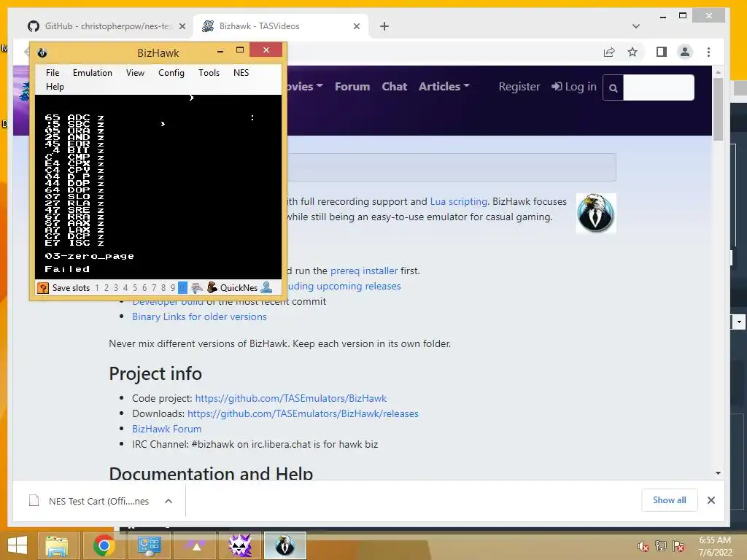The height and width of the screenshot is (560, 747).
Task: Click the BizHawk title bar app icon
Action: (x=42, y=52)
